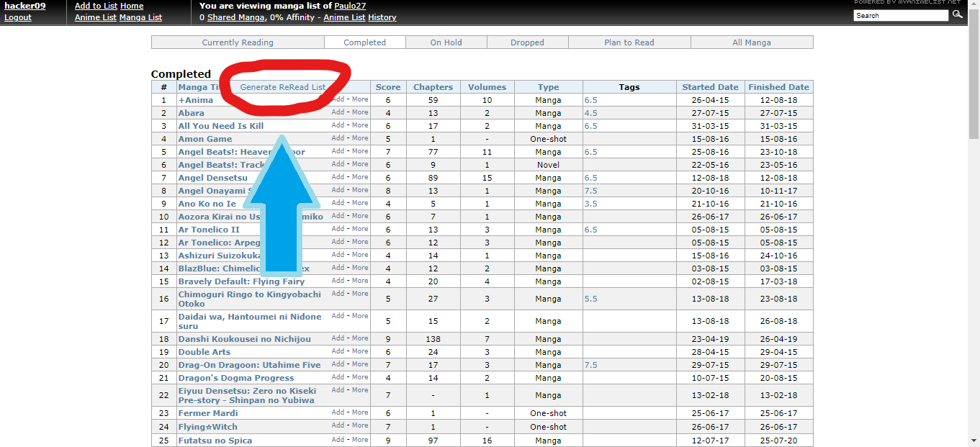
Task: Open Angel Densetsu manga entry
Action: 213,178
